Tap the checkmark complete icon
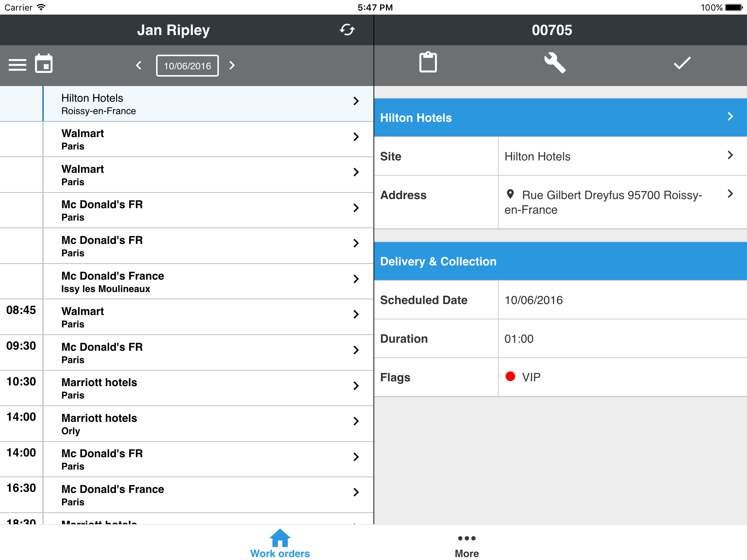The image size is (747, 560). tap(682, 63)
